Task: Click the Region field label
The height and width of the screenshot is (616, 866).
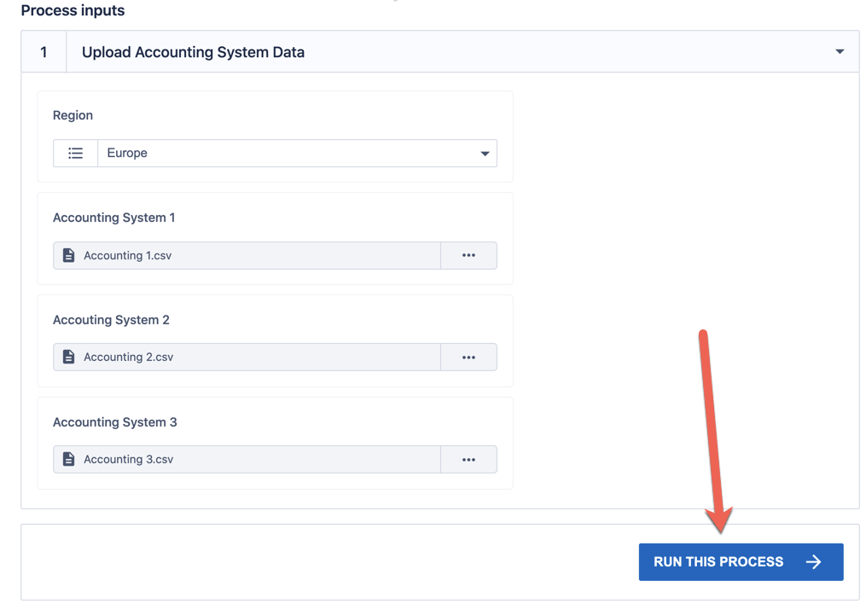Action: 73,115
